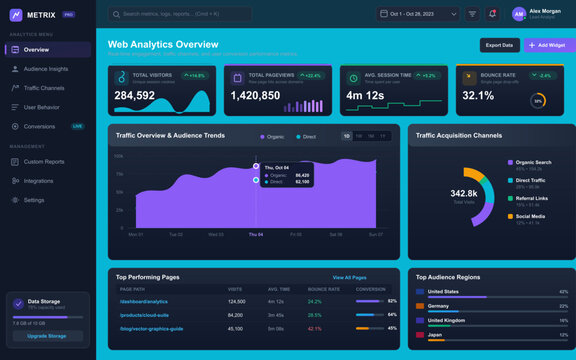Click the Organic data point on chart
The height and width of the screenshot is (360, 576).
pos(256,166)
